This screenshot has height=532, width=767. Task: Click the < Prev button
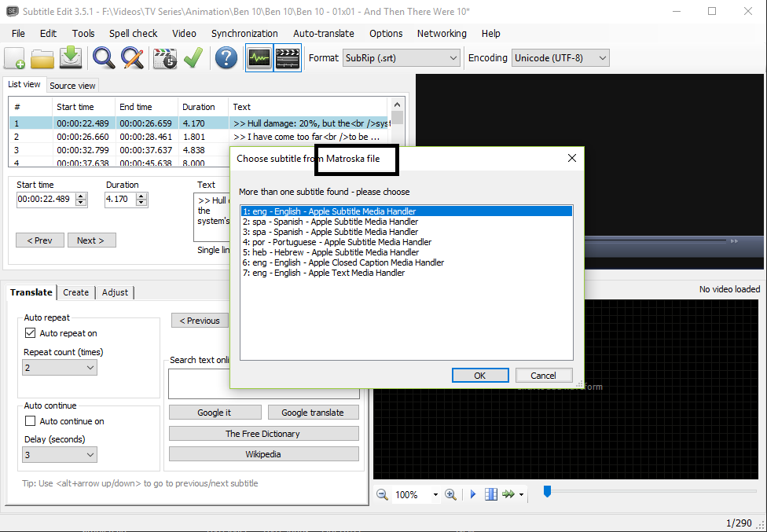pos(39,240)
